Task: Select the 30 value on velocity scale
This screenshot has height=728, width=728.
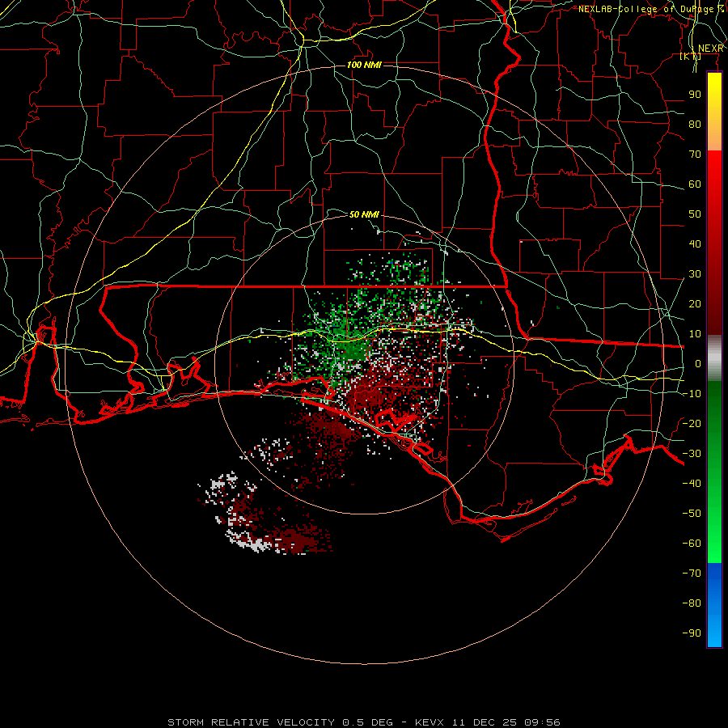Action: click(x=695, y=274)
